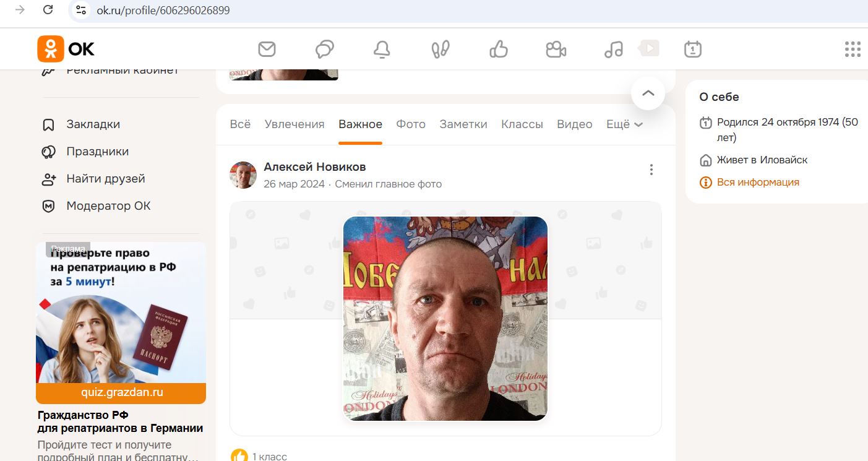This screenshot has height=461, width=868.
Task: Click scroll-to-top chevron button
Action: pyautogui.click(x=648, y=93)
